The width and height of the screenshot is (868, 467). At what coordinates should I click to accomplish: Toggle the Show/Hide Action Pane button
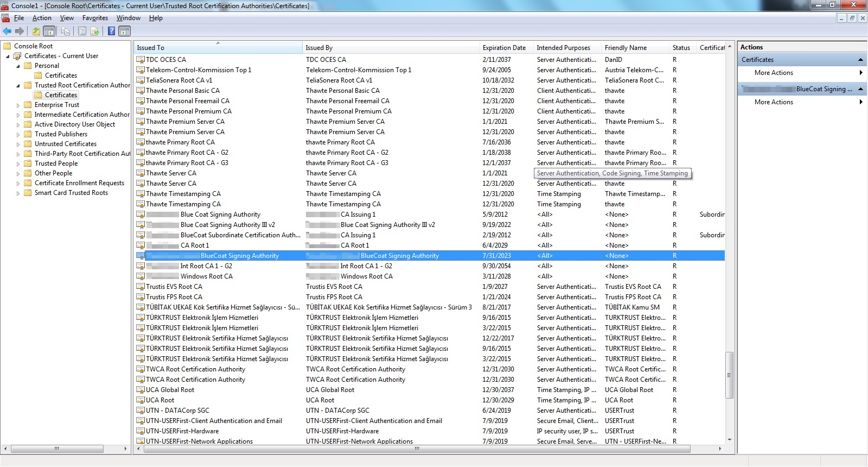[125, 31]
